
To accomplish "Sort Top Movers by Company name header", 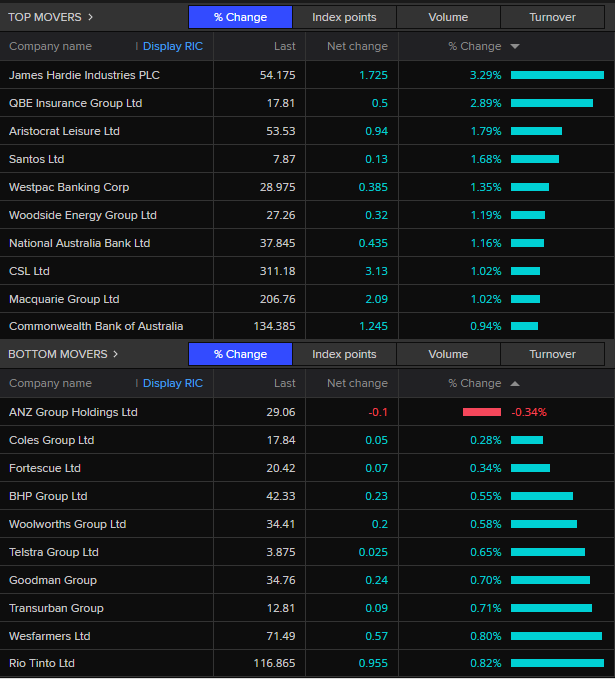I will click(x=50, y=47).
